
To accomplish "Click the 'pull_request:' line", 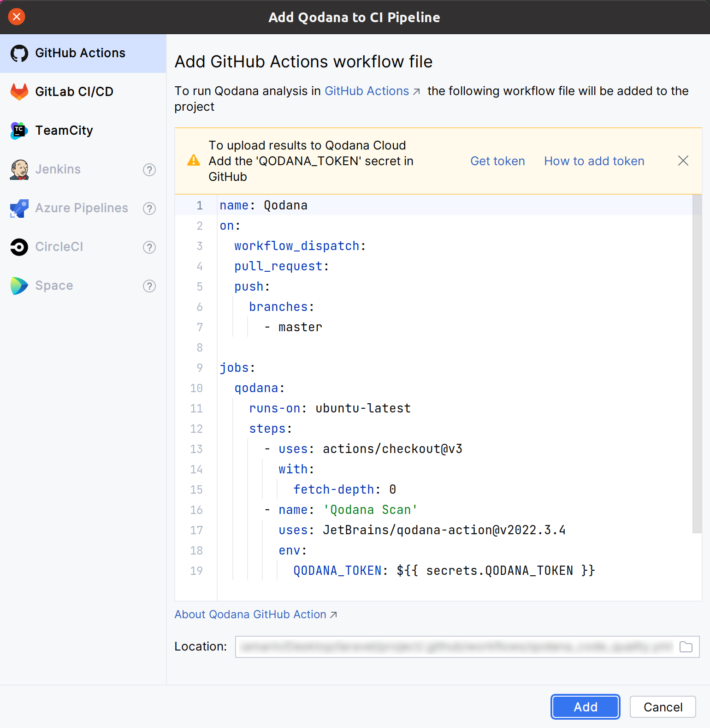I will pyautogui.click(x=281, y=266).
